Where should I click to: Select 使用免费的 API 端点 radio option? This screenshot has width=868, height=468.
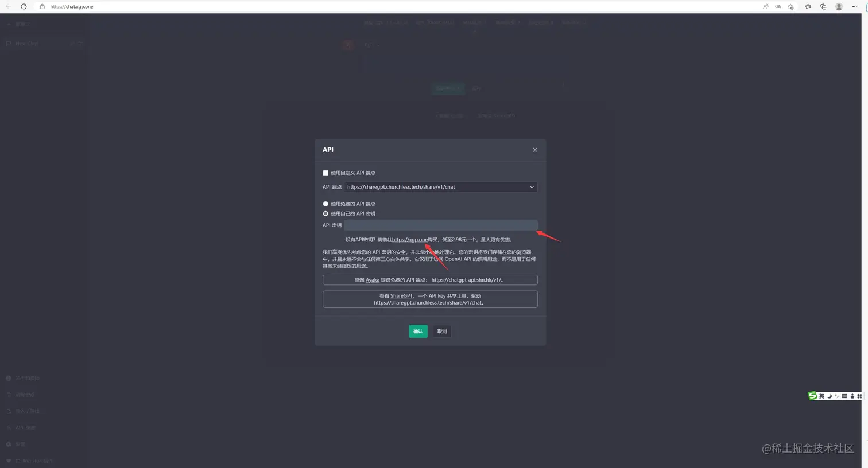[x=325, y=204]
